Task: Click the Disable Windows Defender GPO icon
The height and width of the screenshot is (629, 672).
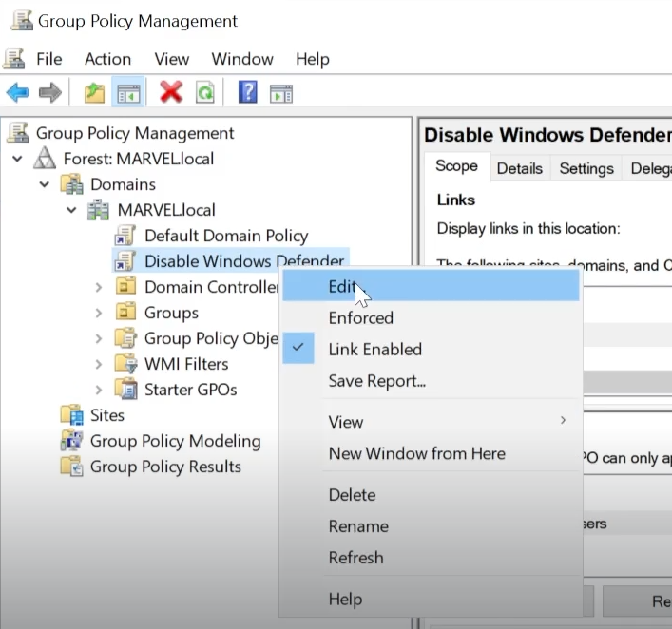Action: click(x=125, y=261)
